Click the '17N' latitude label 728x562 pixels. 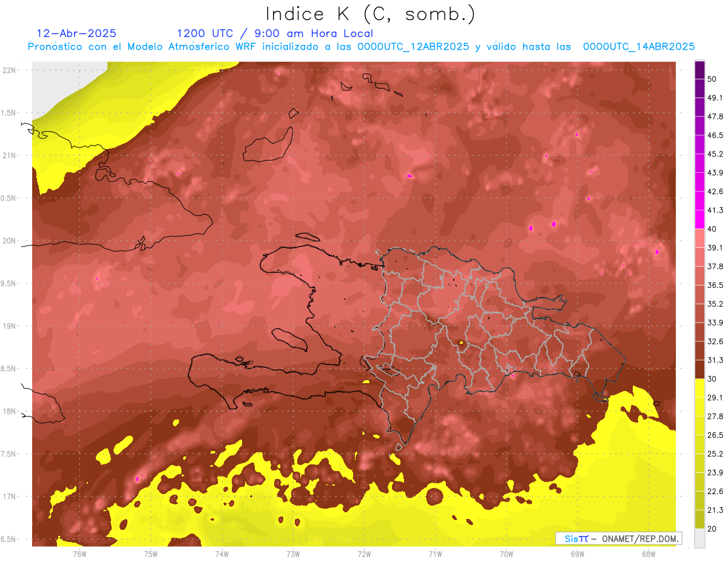(9, 497)
